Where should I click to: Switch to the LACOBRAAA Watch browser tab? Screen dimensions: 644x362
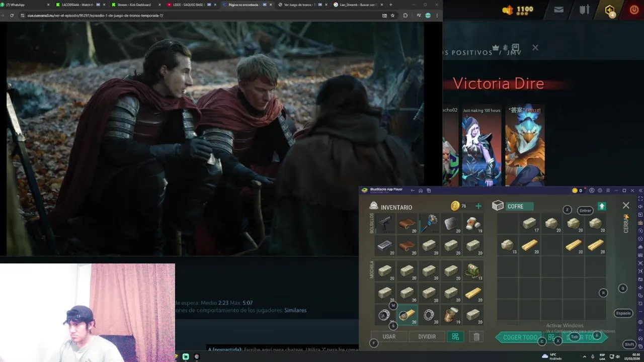pos(79,5)
